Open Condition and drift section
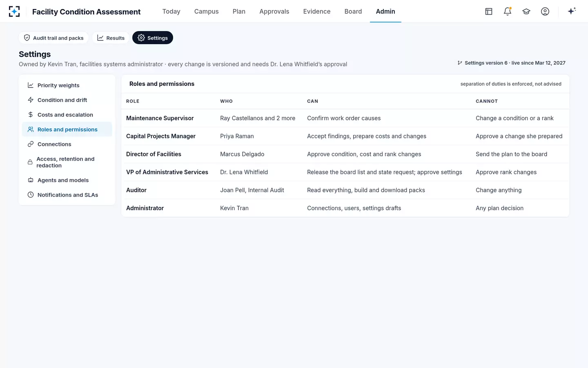Screen dimensions: 588x368 67,100
